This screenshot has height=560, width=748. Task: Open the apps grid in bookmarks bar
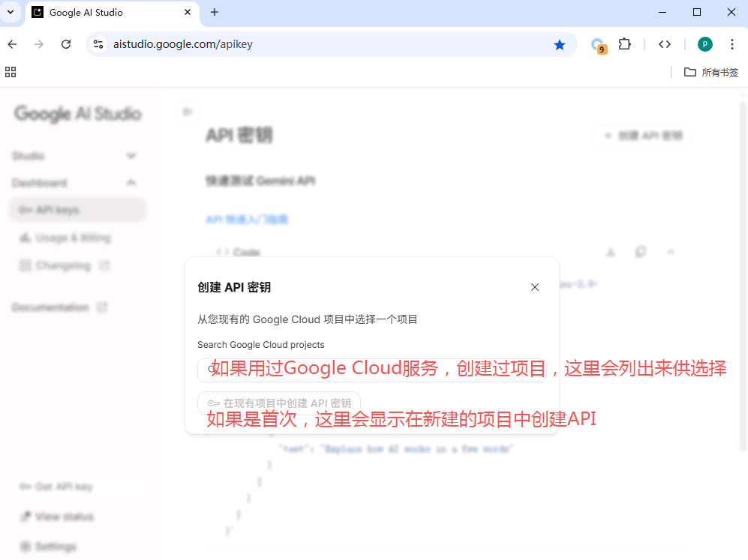[11, 72]
